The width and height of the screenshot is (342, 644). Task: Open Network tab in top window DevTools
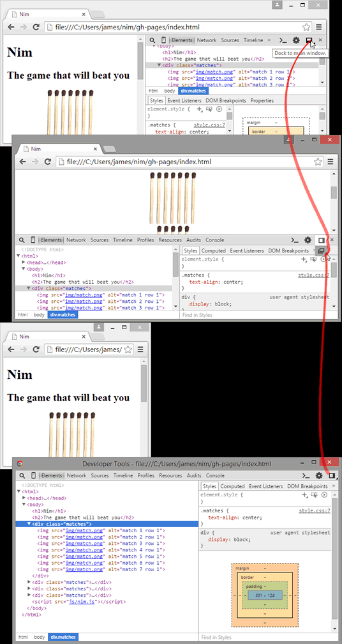[207, 40]
